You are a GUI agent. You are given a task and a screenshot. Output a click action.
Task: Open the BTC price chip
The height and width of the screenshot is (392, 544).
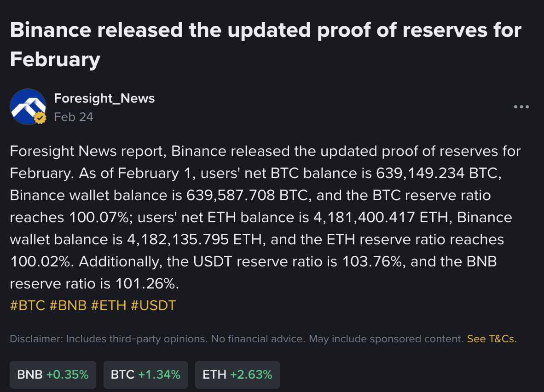pos(145,375)
